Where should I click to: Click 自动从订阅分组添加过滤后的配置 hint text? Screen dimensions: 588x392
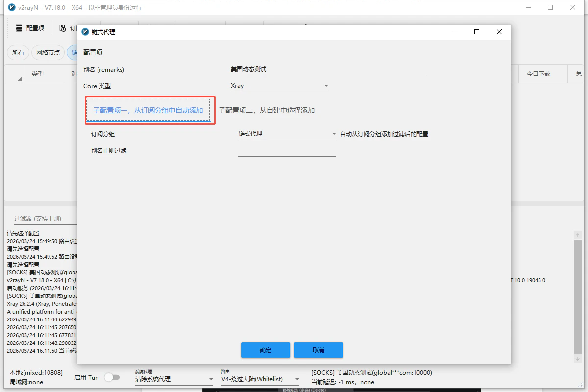[x=384, y=134]
